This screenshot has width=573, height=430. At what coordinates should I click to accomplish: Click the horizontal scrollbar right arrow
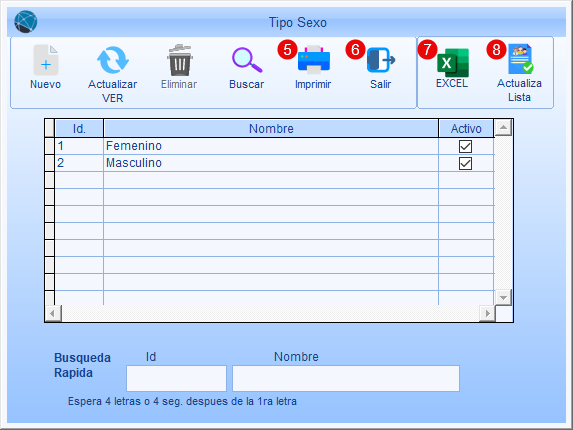pyautogui.click(x=487, y=313)
